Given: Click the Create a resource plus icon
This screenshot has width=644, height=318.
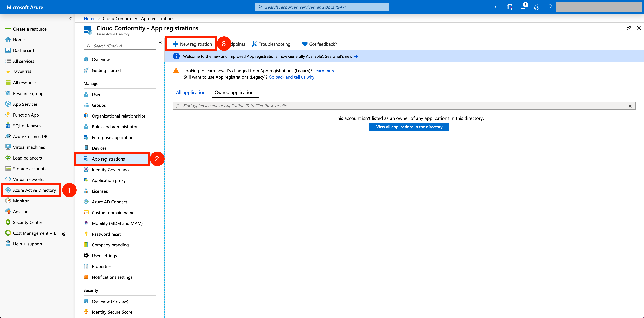Looking at the screenshot, I should coord(8,29).
